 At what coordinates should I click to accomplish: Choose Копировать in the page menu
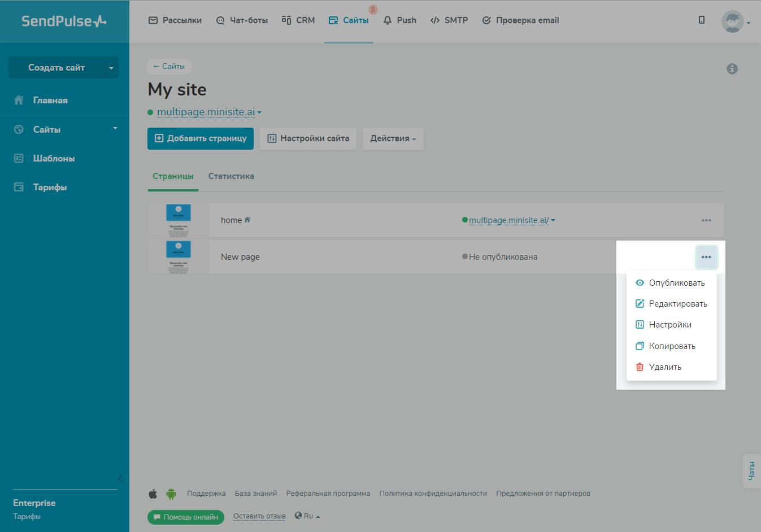(x=671, y=346)
